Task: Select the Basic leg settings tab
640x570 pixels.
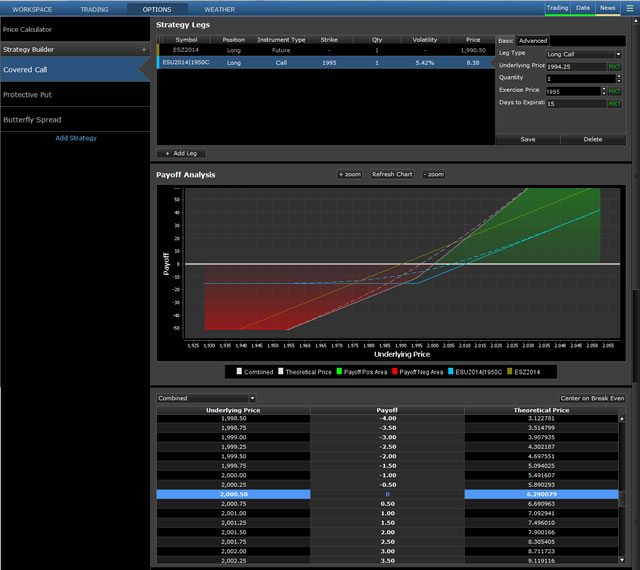Action: (x=506, y=41)
